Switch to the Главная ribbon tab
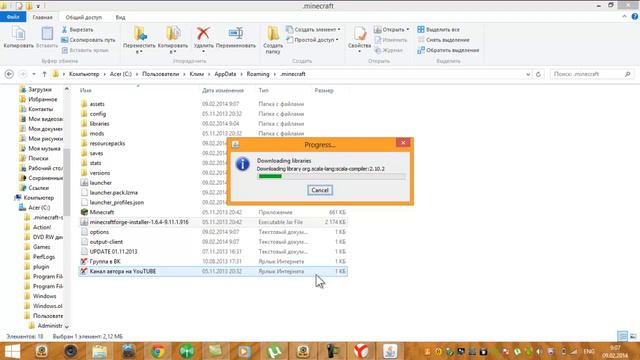 (x=42, y=17)
